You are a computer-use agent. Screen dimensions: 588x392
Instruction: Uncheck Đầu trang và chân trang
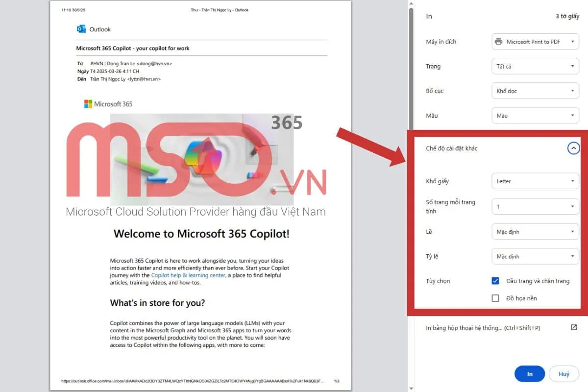(x=495, y=281)
